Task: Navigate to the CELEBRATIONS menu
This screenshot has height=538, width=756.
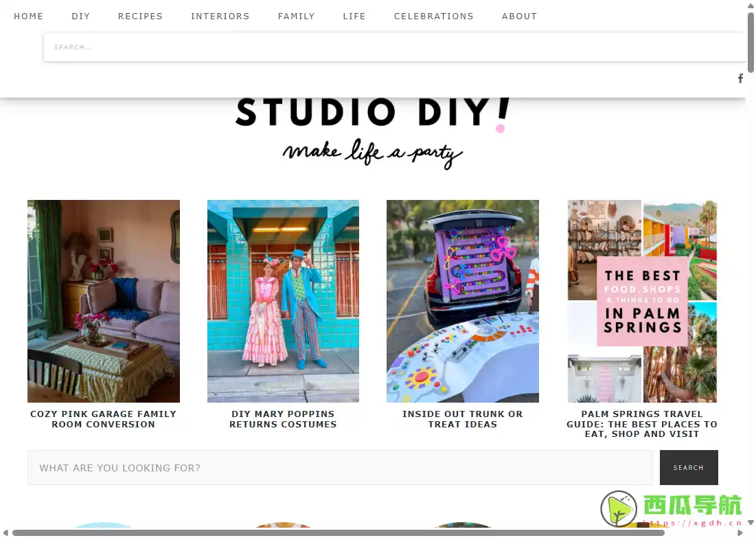Action: coord(433,16)
